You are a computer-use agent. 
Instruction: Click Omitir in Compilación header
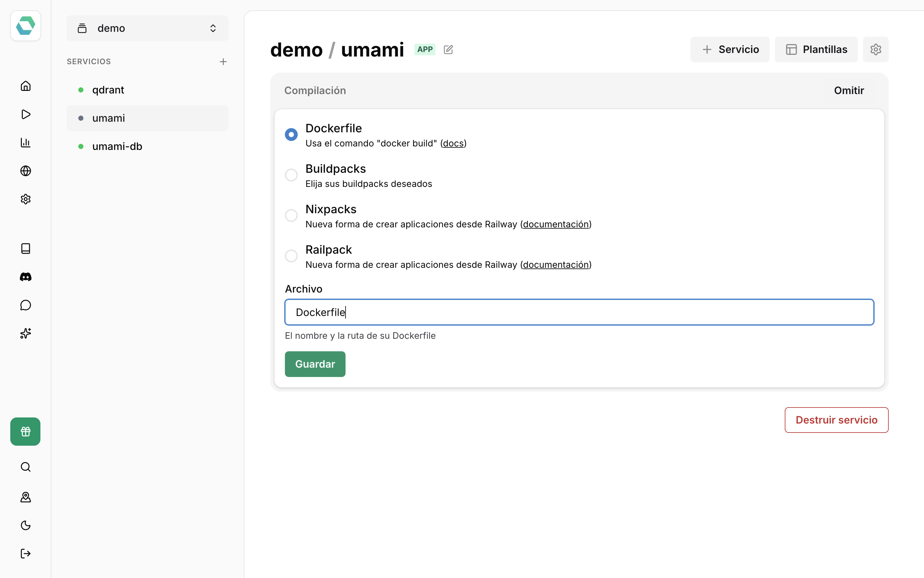[849, 91]
